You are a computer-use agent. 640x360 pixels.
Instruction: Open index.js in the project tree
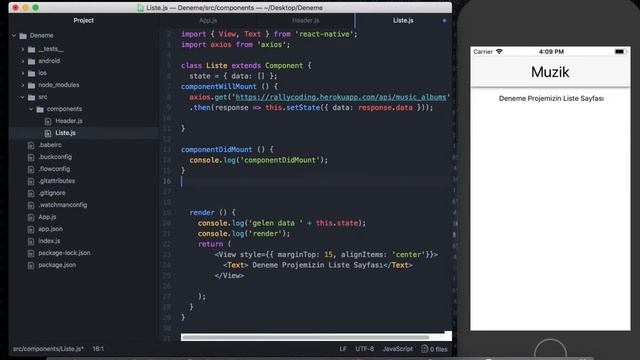(49, 241)
